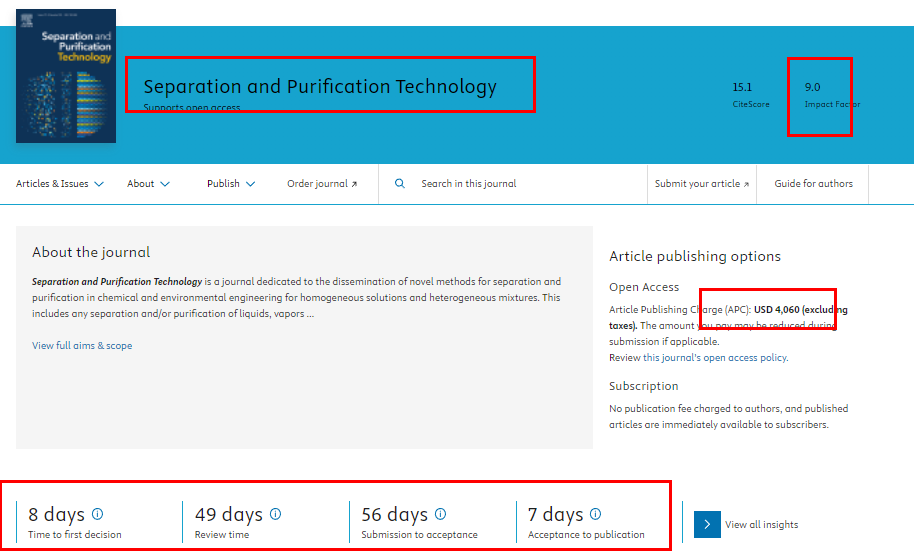Click View full aims & scope link
This screenshot has height=559, width=914.
click(82, 346)
